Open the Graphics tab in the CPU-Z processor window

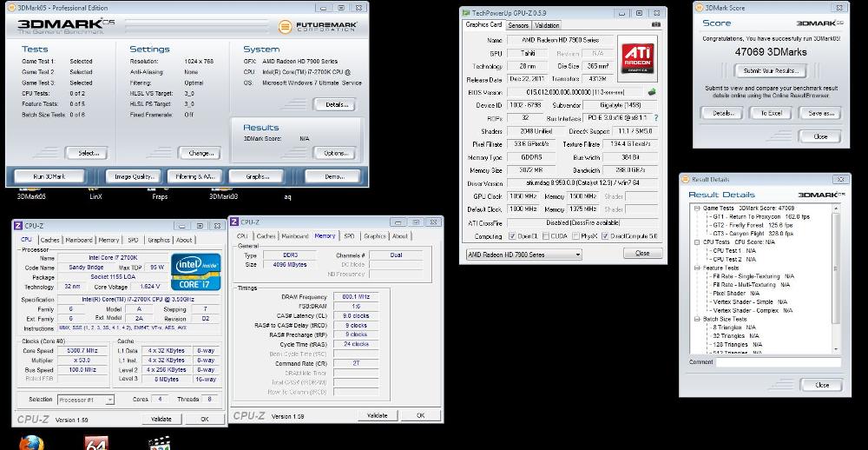(158, 240)
